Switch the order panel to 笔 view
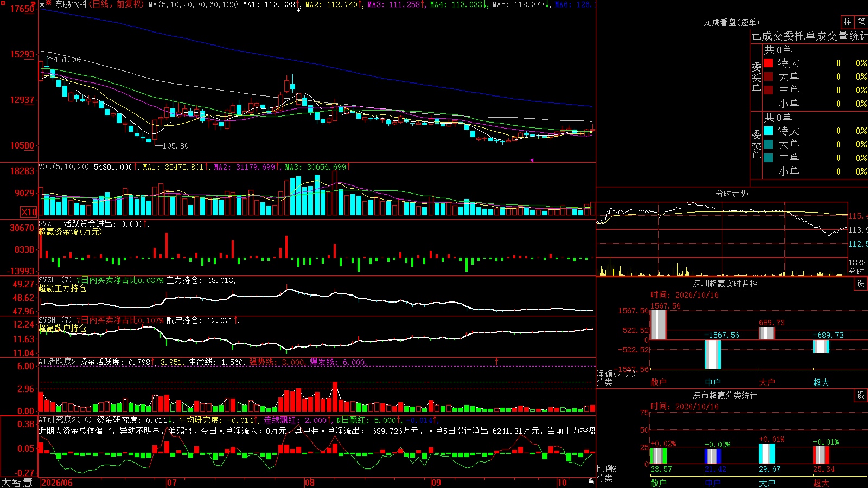 (x=861, y=22)
